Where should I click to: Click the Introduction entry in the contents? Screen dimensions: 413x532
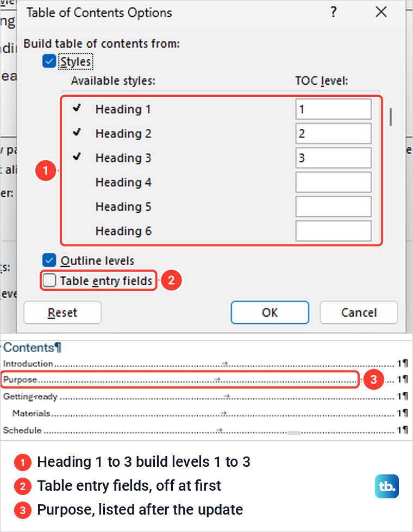coord(205,364)
